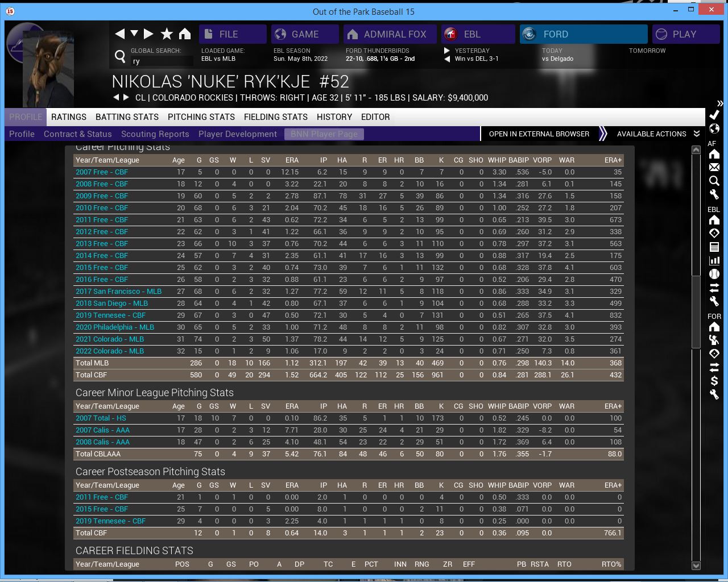
Task: Click the baseball icon in EBL sidebar
Action: [x=714, y=274]
